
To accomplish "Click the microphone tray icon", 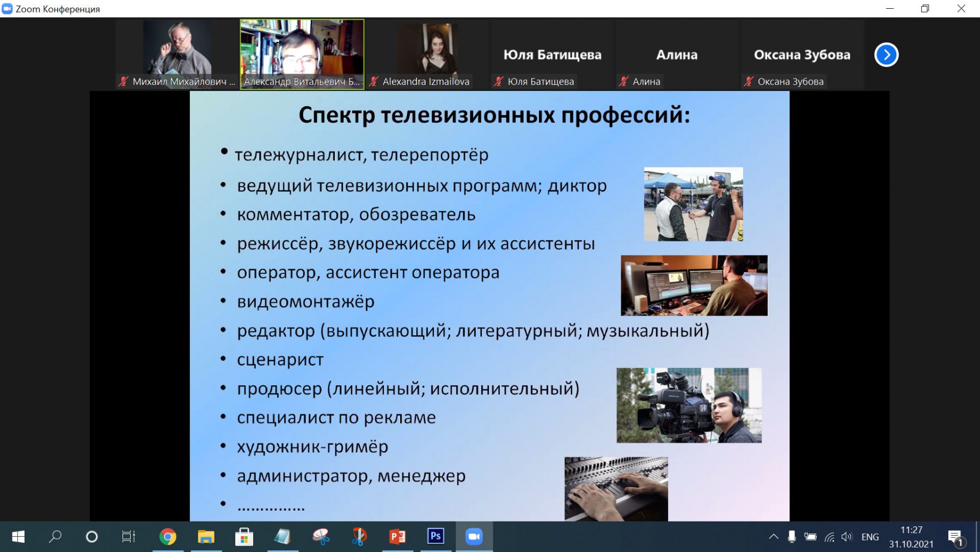I will [x=792, y=537].
